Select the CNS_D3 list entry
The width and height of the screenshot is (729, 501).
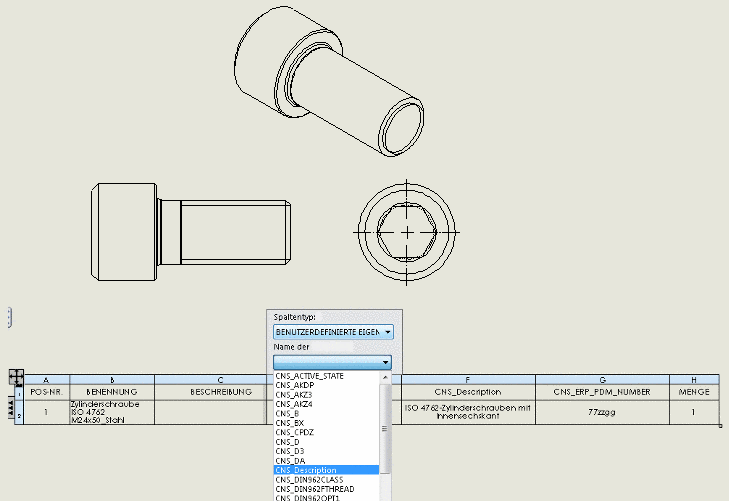(x=290, y=451)
